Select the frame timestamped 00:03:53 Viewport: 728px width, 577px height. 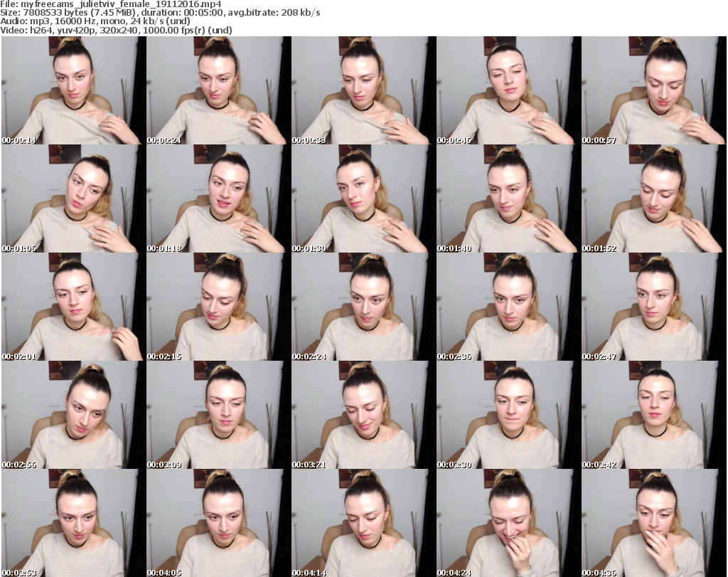(x=73, y=523)
